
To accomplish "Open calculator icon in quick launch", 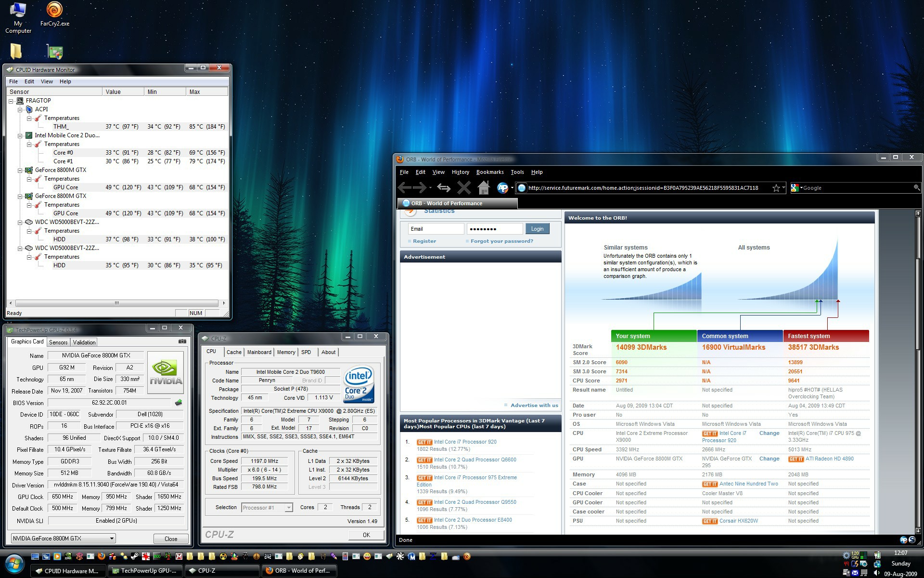I will point(345,556).
